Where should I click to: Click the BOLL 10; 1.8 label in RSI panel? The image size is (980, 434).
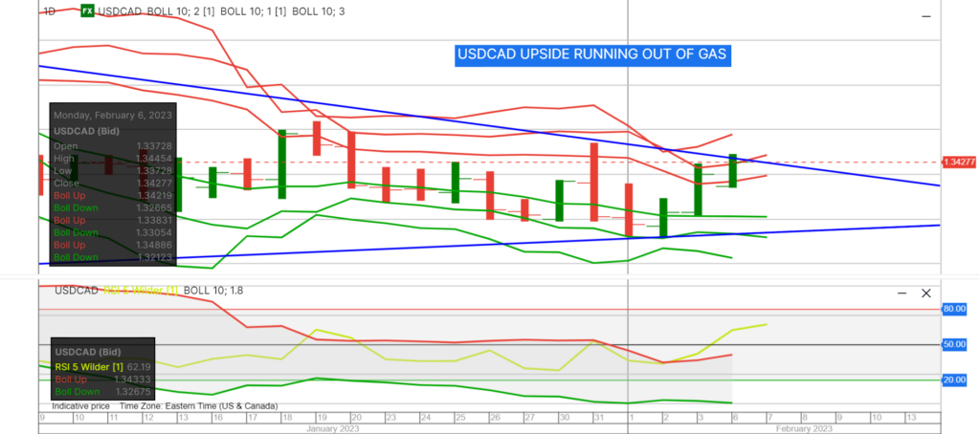(x=213, y=290)
